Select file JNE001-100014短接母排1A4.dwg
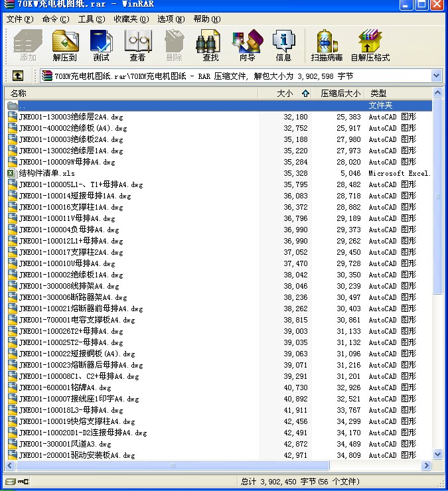 pyautogui.click(x=75, y=196)
